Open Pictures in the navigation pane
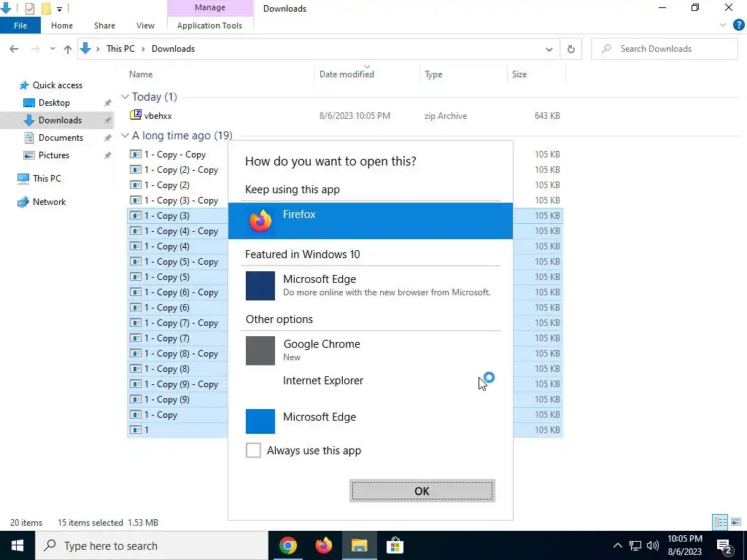The image size is (747, 560). (53, 155)
